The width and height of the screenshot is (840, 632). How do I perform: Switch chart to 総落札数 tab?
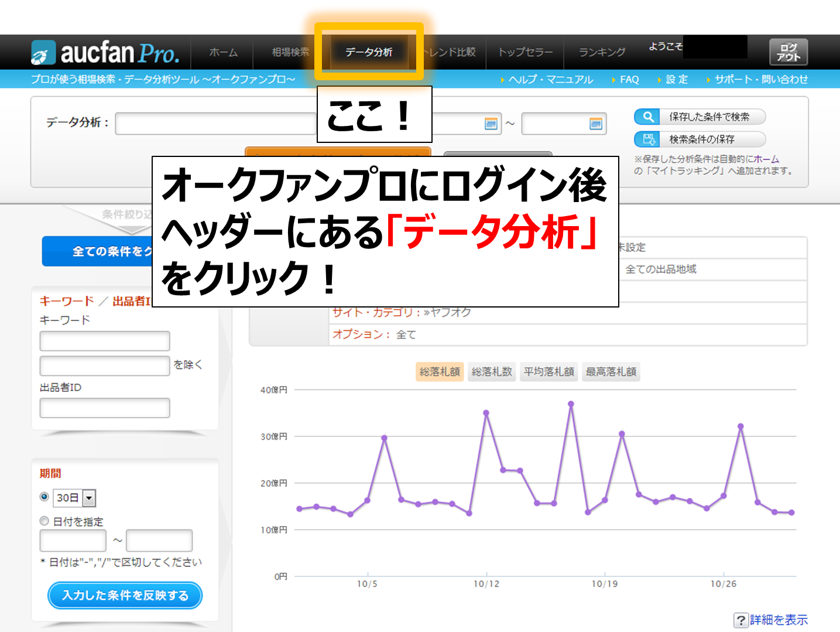(x=492, y=372)
